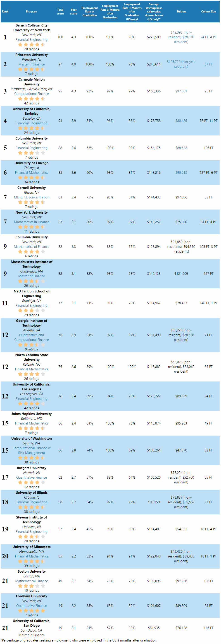Click NYU Tandon School's star rating
The width and height of the screenshot is (221, 644).
(x=31, y=310)
